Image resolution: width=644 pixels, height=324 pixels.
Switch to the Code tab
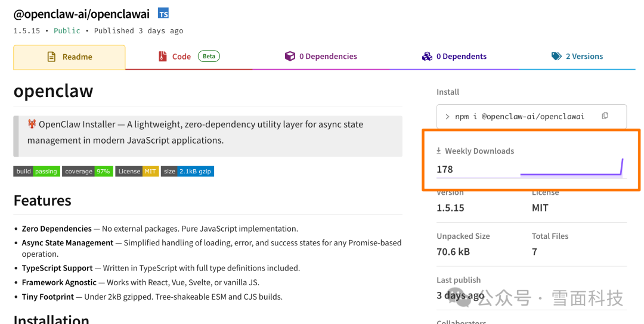tap(181, 57)
